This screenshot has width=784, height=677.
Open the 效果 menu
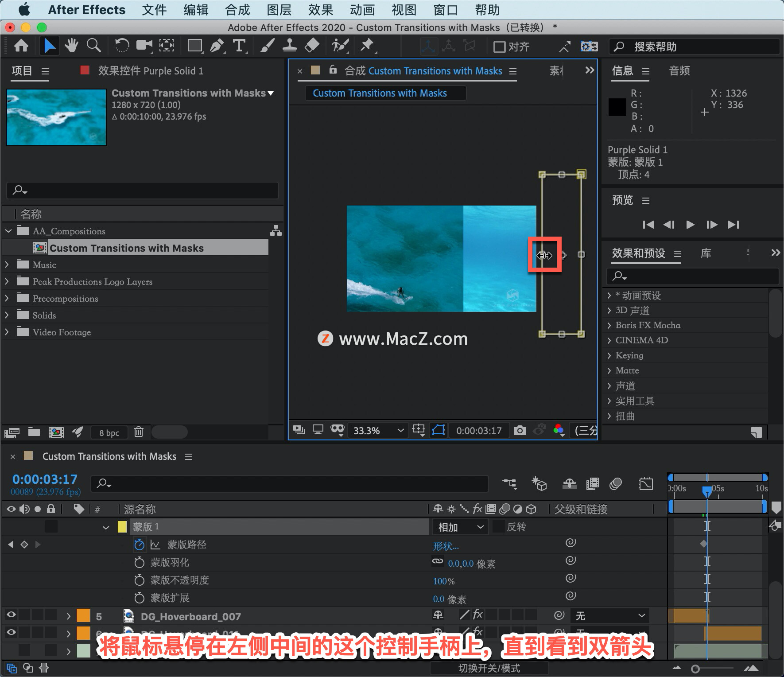[321, 10]
